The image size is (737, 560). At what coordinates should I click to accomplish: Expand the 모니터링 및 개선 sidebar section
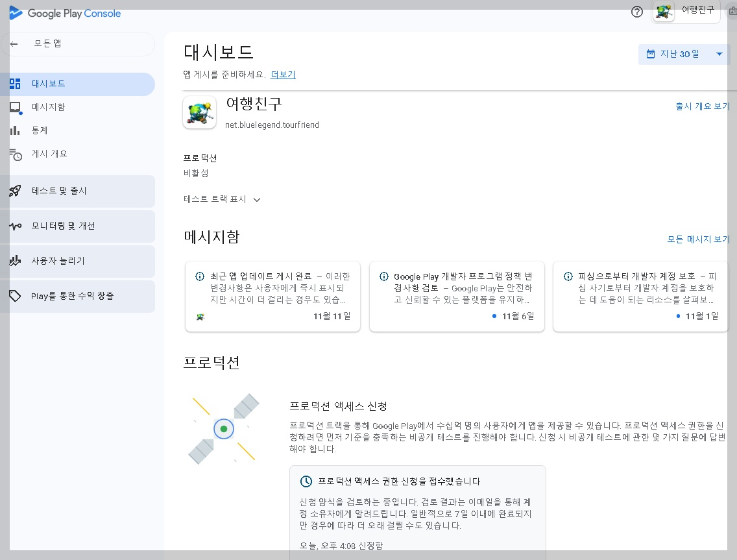(x=78, y=226)
